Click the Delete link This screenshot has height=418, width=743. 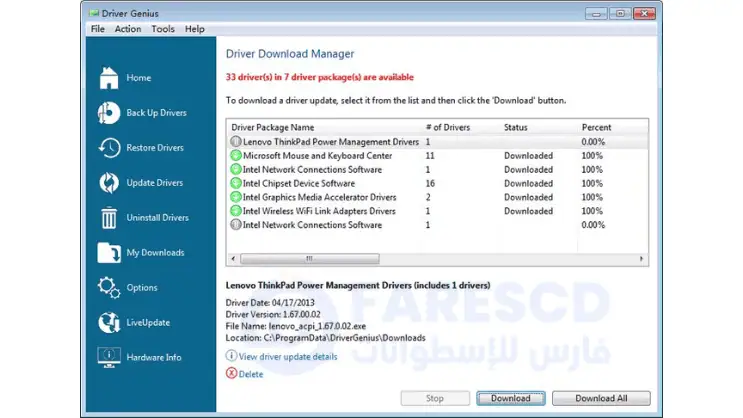pos(251,374)
